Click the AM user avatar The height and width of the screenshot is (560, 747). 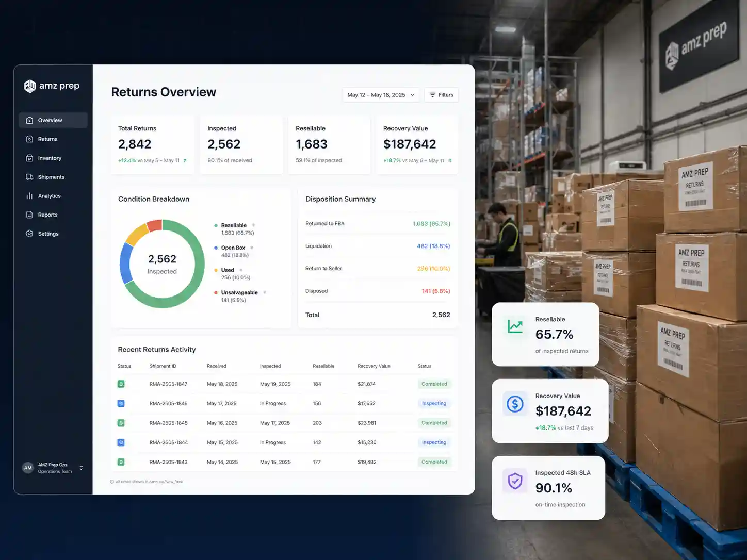click(x=28, y=468)
